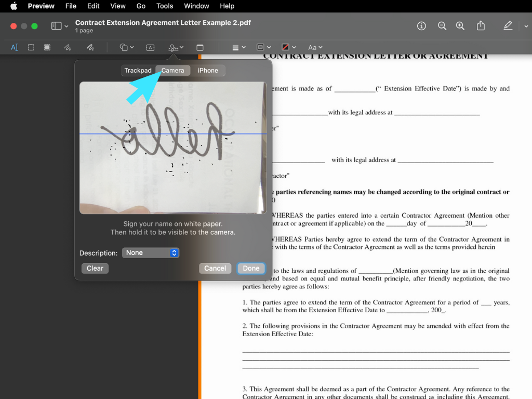Close the Preview window
The image size is (532, 399).
tap(14, 26)
